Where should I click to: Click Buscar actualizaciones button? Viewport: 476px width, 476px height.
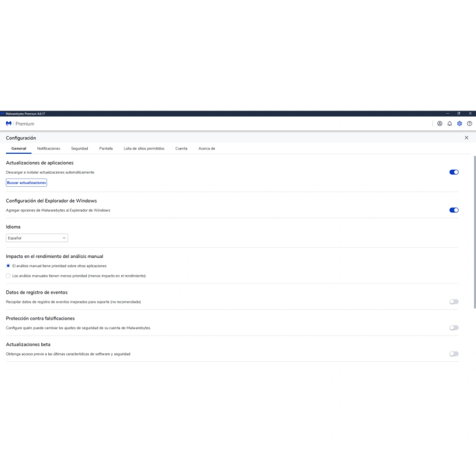click(x=26, y=182)
